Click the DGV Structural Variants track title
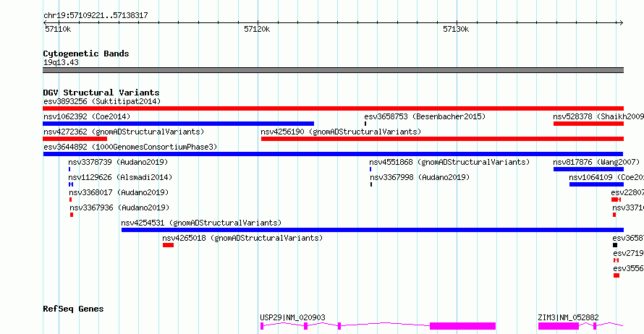Viewport: 644px width, 334px height. (x=101, y=93)
